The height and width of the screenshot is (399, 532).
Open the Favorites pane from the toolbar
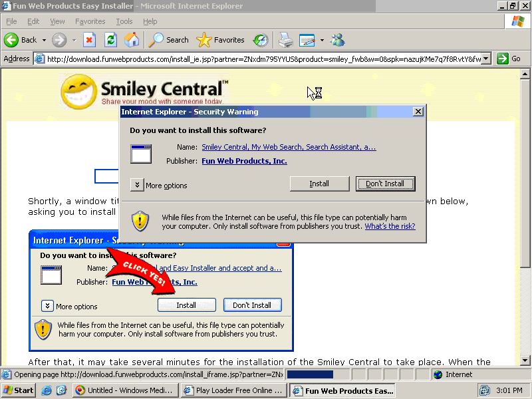tap(220, 40)
